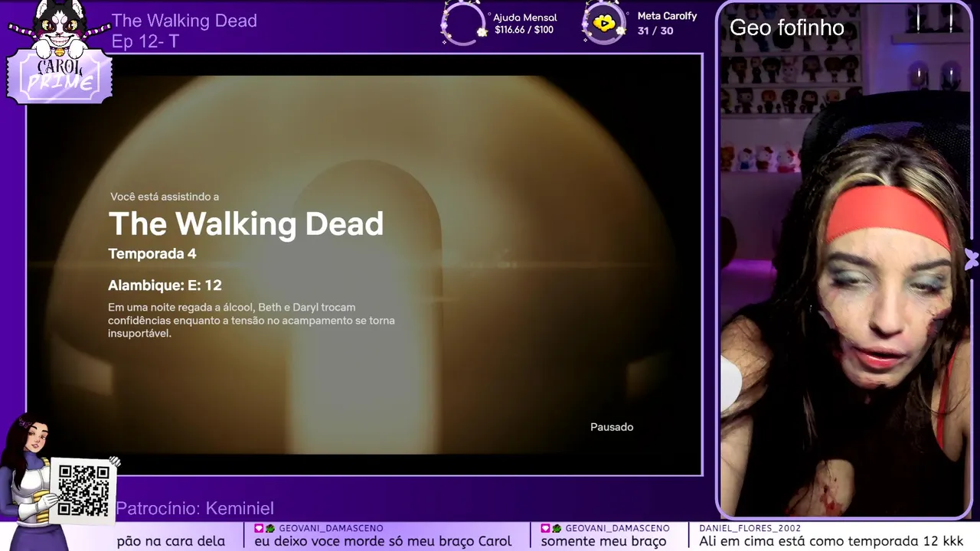Viewport: 980px width, 551px height.
Task: Click 'Patrocínio: Keminiel' sponsor text
Action: click(x=194, y=509)
